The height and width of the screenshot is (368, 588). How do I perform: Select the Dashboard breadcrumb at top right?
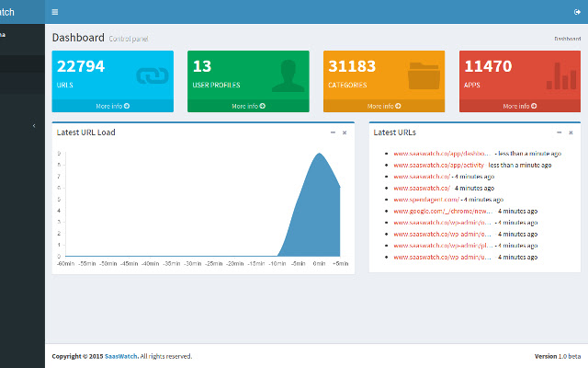click(x=567, y=39)
